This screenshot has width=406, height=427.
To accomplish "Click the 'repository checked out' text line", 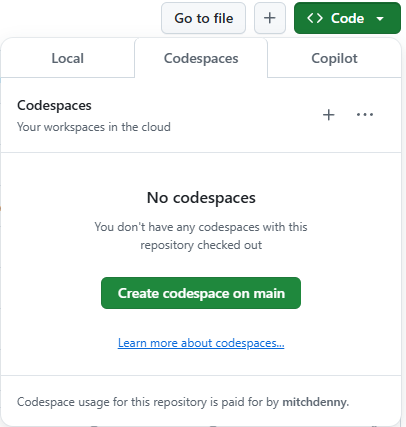I will (x=201, y=245).
